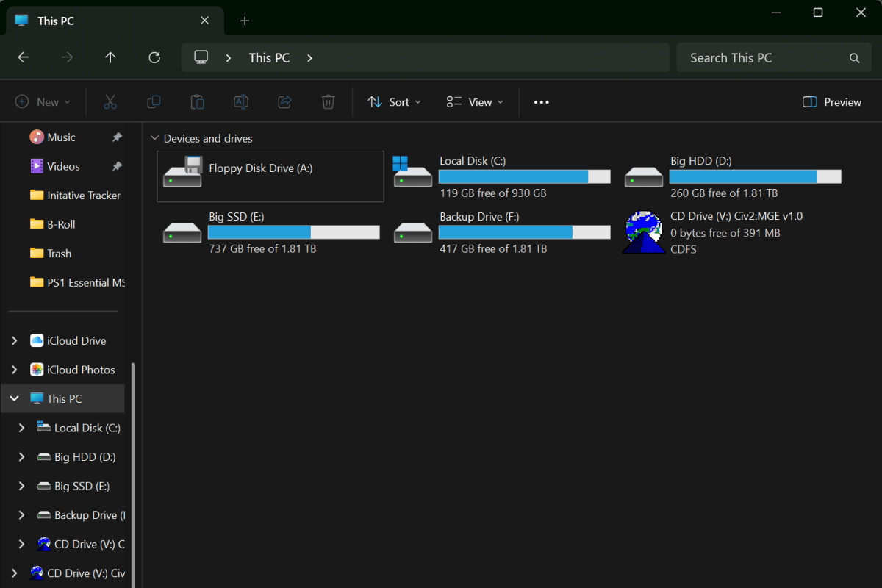Expand the iCloud Drive tree node
Viewport: 882px width, 588px height.
tap(14, 340)
